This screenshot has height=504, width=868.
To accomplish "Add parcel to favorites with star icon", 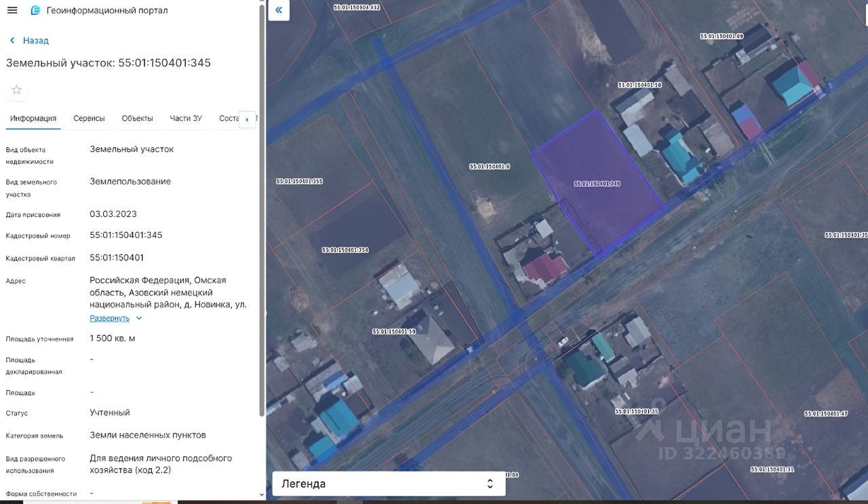I will (x=17, y=90).
